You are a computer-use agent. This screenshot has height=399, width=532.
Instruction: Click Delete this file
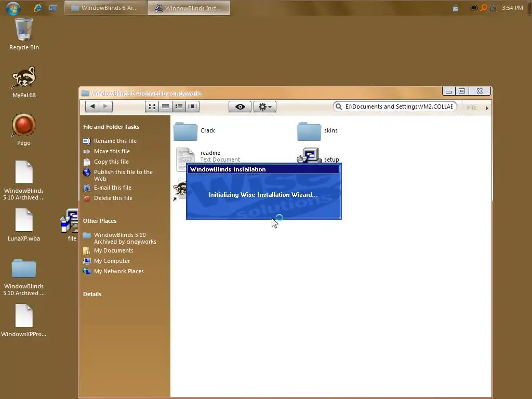[x=113, y=198]
